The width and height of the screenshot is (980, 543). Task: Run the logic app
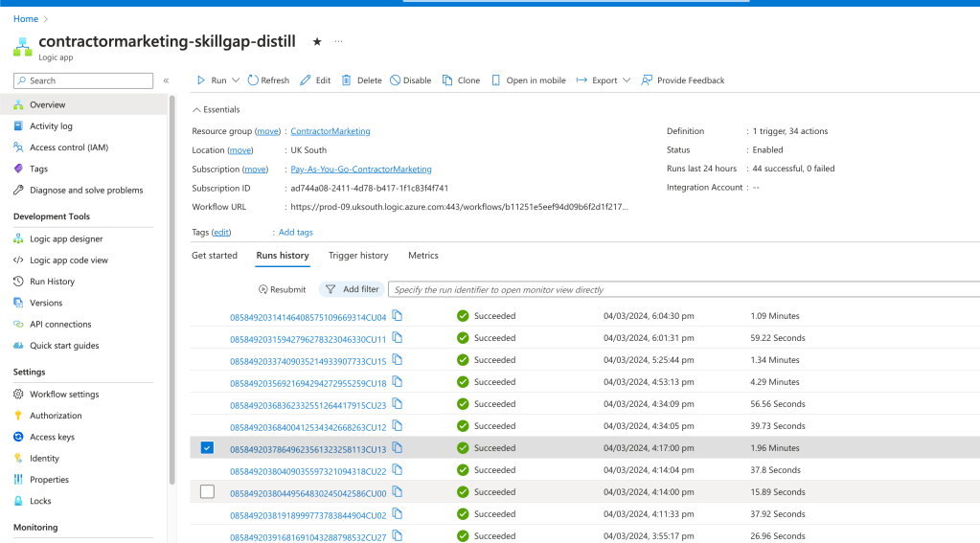click(212, 80)
